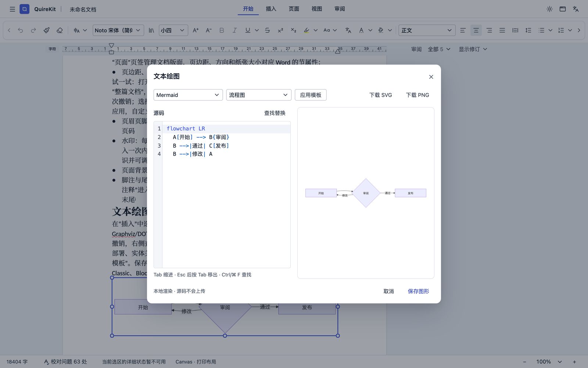Click the undo arrow icon
Image resolution: width=588 pixels, height=368 pixels.
click(21, 30)
